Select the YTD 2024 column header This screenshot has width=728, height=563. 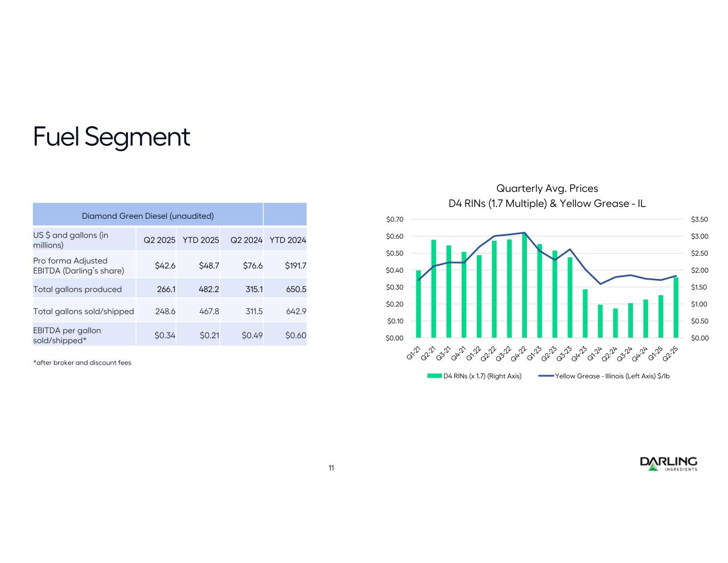(x=287, y=240)
